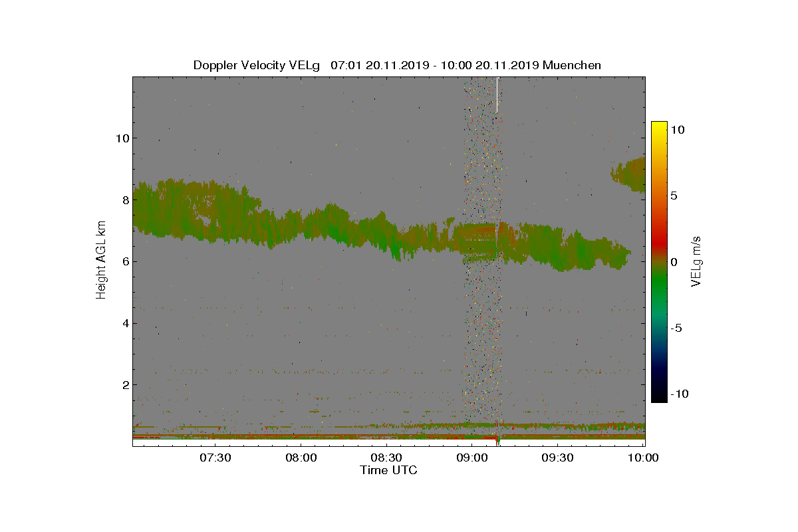Click the 07:30 time tick label
Image resolution: width=798 pixels, height=532 pixels.
coord(215,458)
